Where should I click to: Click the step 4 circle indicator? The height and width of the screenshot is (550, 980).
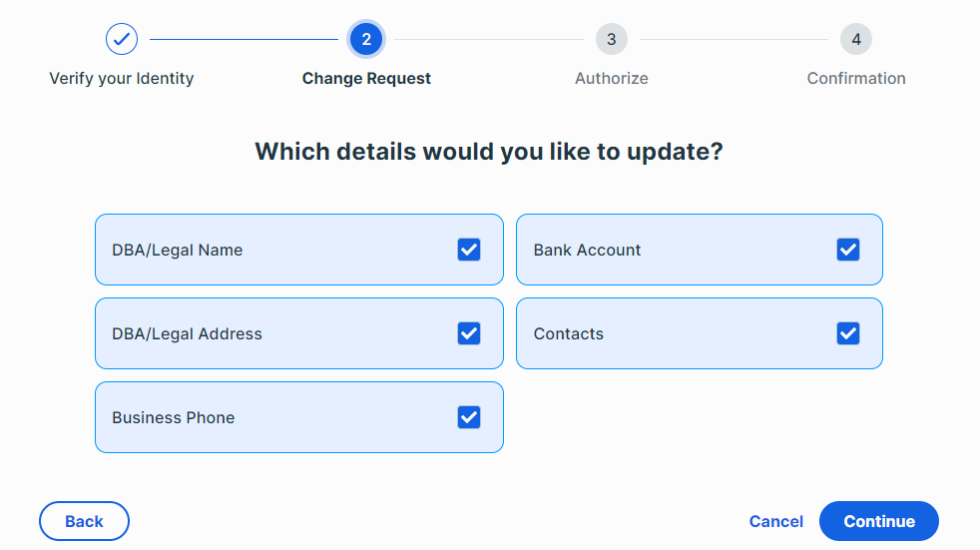(x=856, y=40)
